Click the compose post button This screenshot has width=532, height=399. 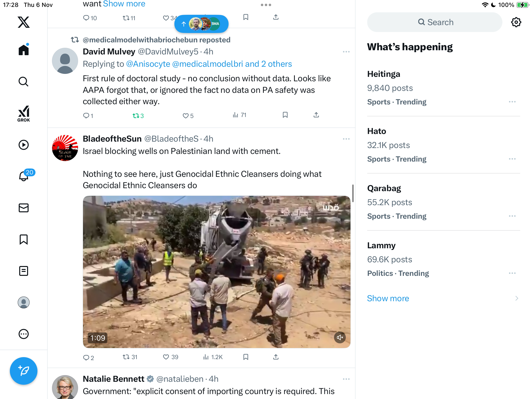click(x=24, y=371)
